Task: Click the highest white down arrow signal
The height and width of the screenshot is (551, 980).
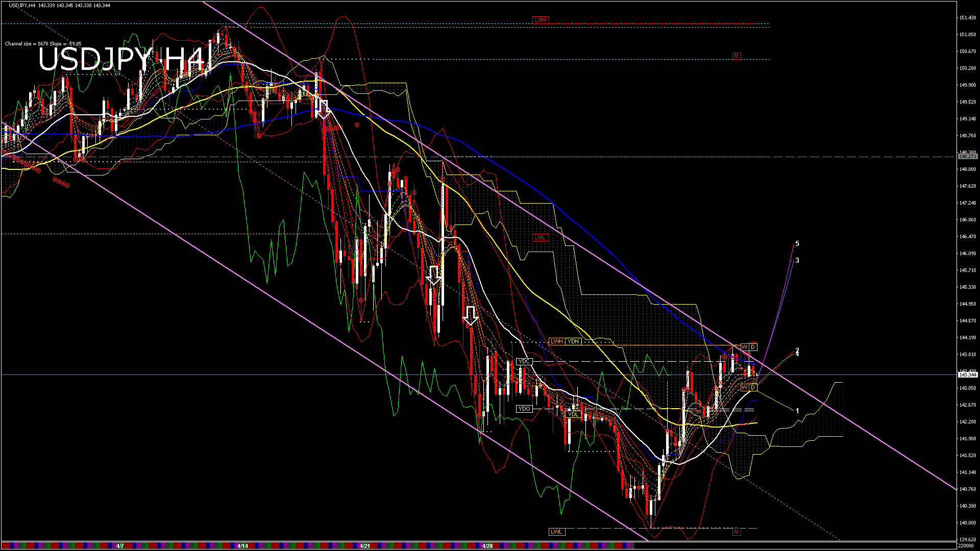Action: click(x=324, y=110)
